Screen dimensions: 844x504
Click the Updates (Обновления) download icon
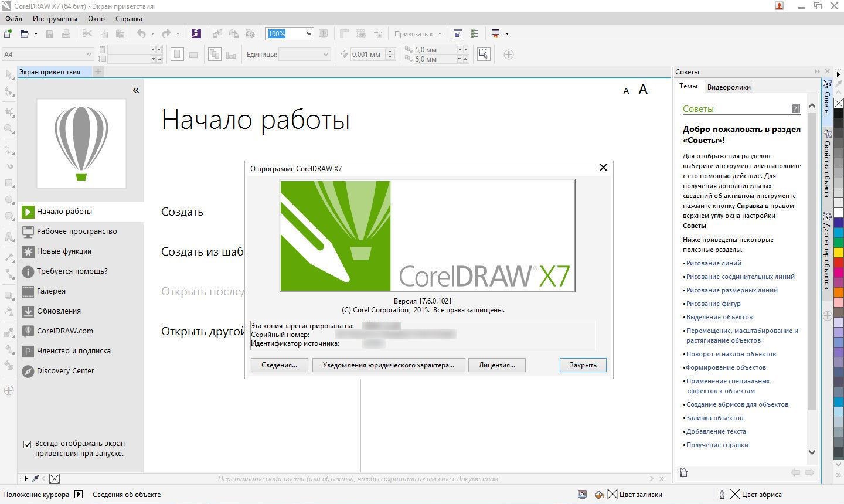tap(28, 311)
